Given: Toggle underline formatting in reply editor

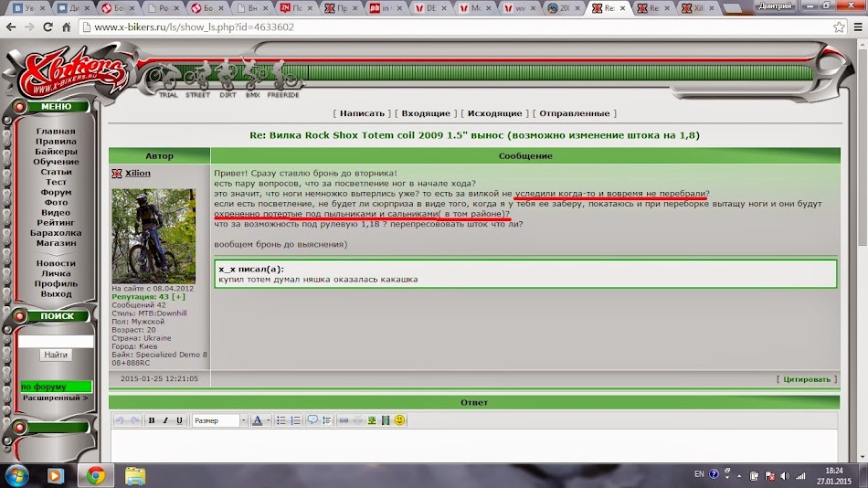Looking at the screenshot, I should (179, 420).
